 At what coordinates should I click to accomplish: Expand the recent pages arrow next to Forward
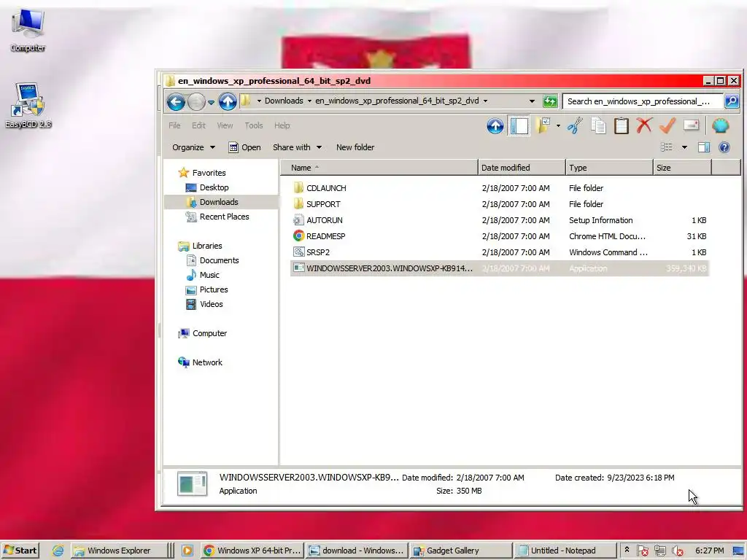(211, 102)
